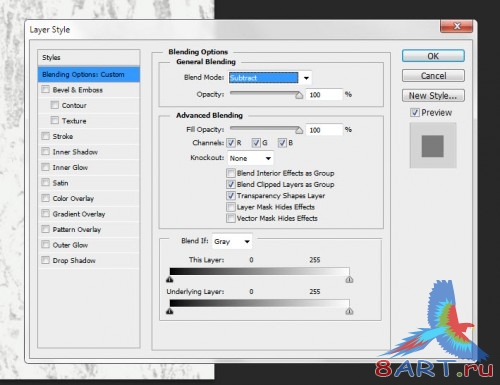
Task: Click the Fill Opacity value field
Action: click(x=324, y=130)
